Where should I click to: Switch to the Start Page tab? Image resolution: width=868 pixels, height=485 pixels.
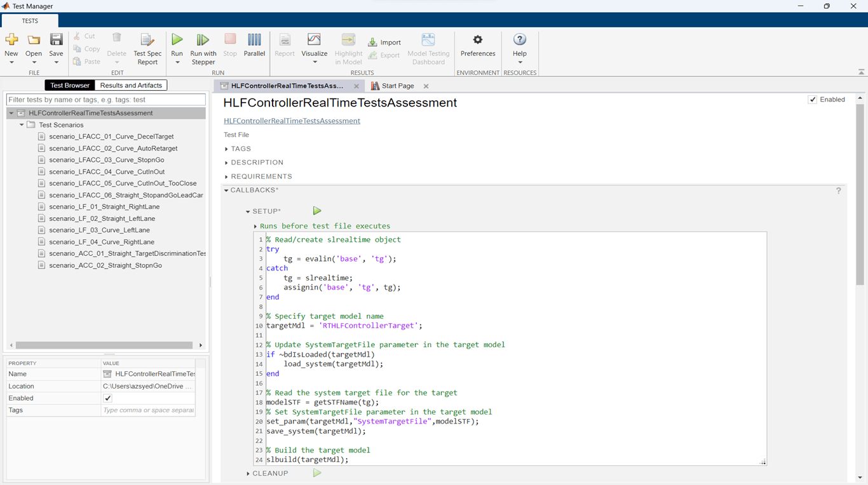(397, 86)
